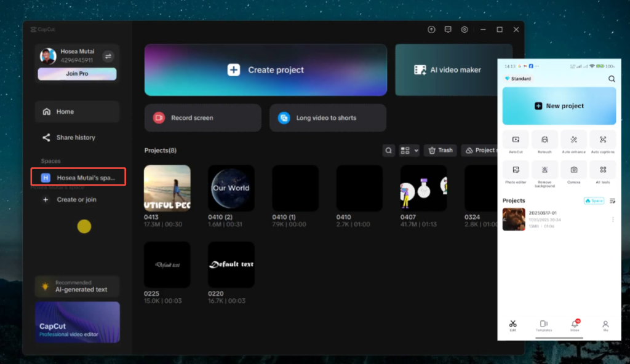Click the upload icon in CapCut title bar
The height and width of the screenshot is (364, 630).
point(431,30)
